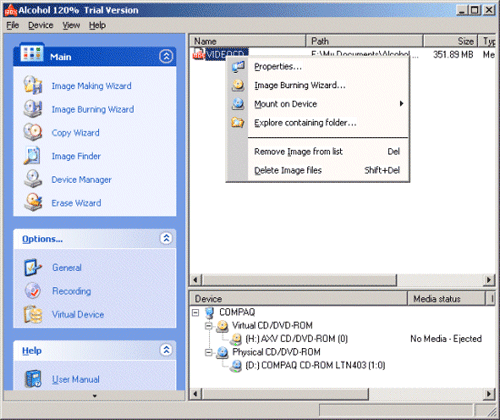Click the Main panel header icon
The width and height of the screenshot is (500, 420).
tap(32, 53)
